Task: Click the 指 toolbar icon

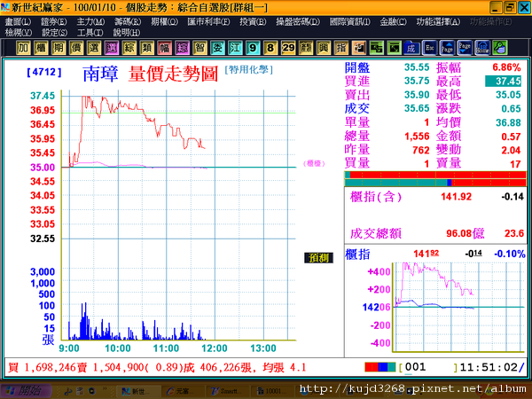Action: [341, 48]
